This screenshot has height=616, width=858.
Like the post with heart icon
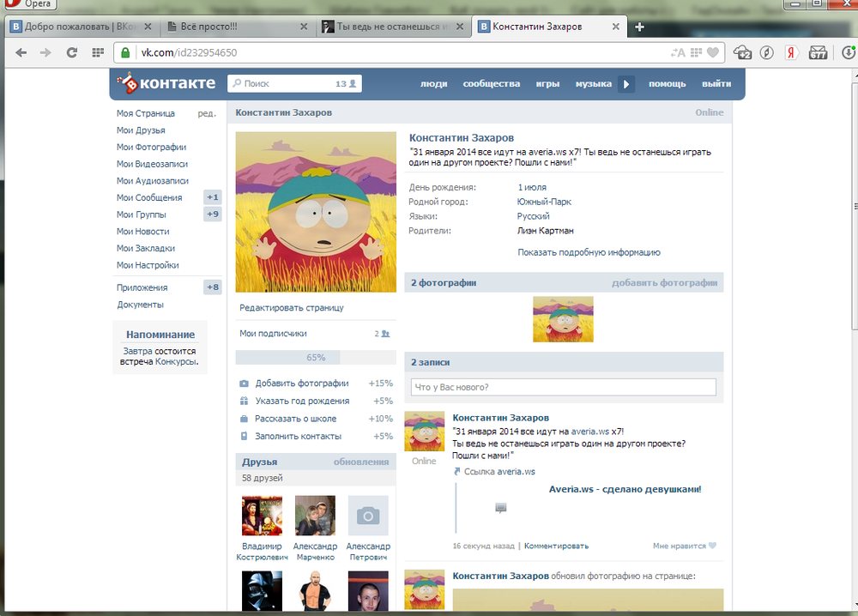[x=712, y=546]
